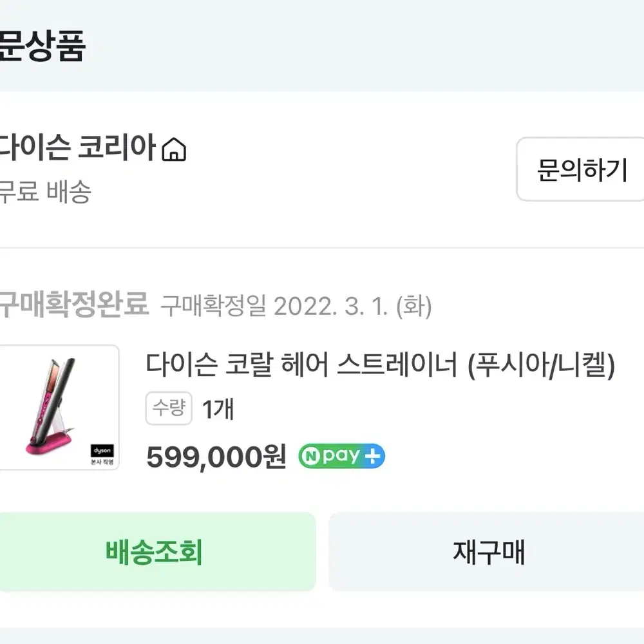Click the (푸시아/니켈) color option text
The image size is (644, 644).
tap(542, 365)
